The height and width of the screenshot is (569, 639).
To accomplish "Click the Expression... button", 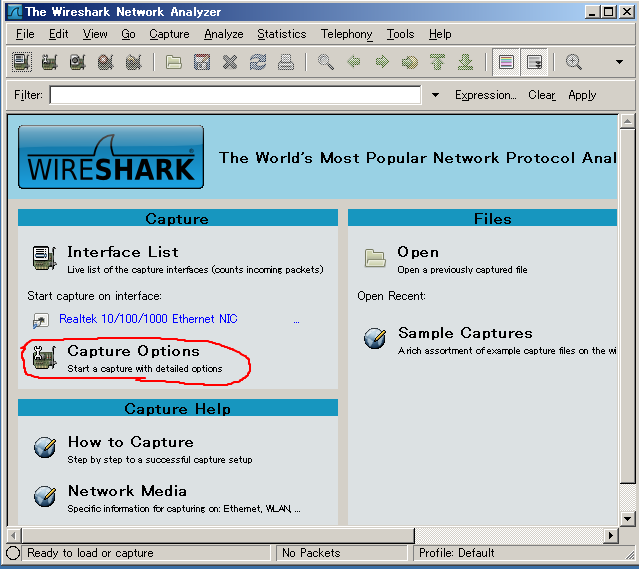I will coord(485,95).
